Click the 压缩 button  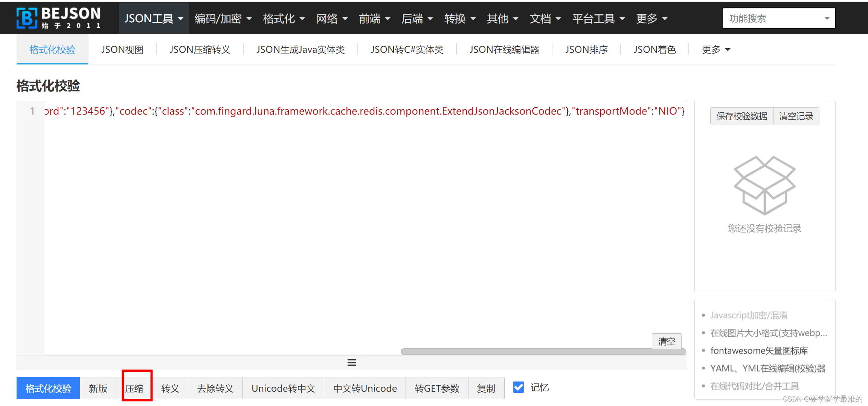point(134,388)
